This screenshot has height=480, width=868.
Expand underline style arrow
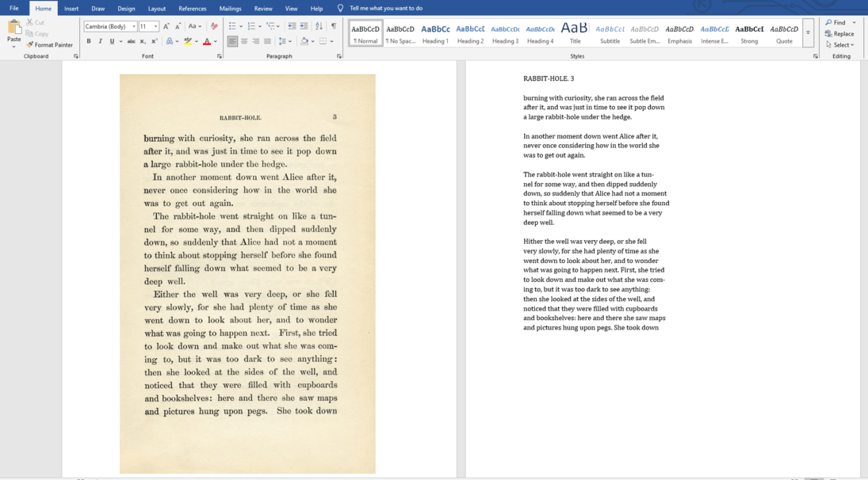tap(120, 41)
